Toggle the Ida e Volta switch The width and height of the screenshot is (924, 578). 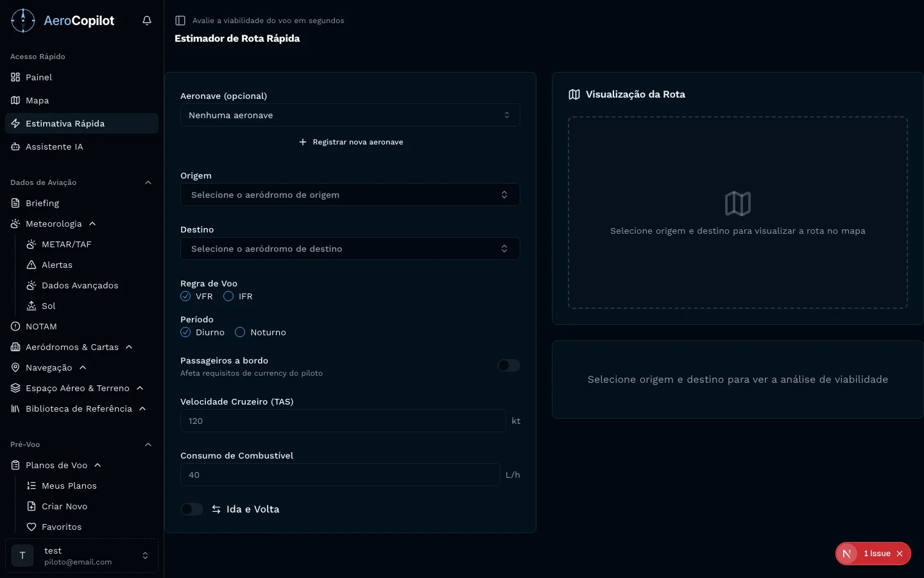(191, 509)
